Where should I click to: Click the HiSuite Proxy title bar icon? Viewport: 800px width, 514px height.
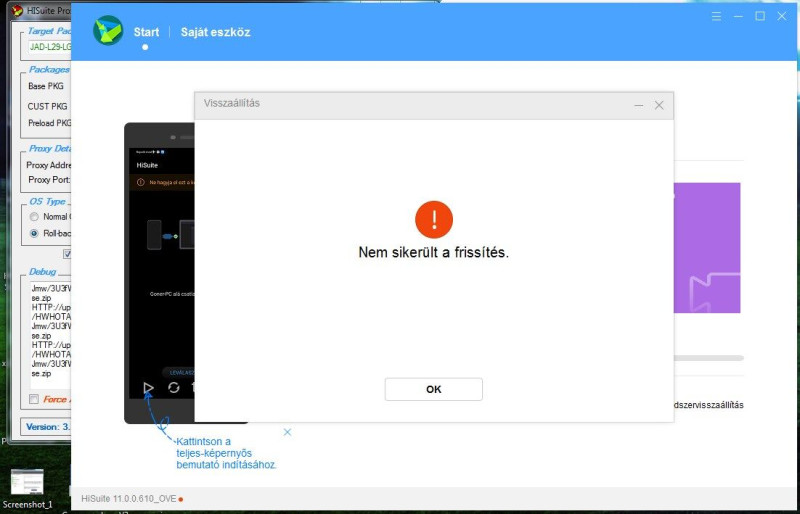pyautogui.click(x=17, y=10)
